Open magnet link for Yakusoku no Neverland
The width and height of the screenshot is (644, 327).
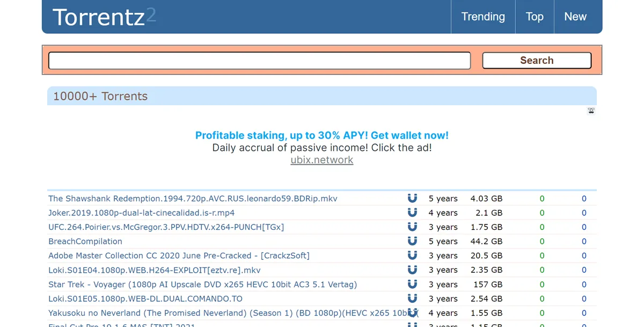tap(412, 313)
